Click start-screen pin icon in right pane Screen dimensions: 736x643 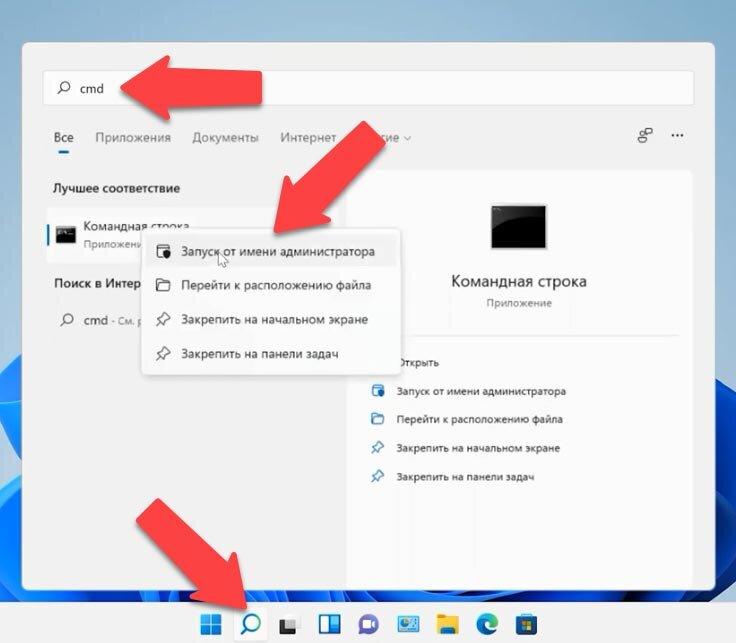(x=377, y=448)
